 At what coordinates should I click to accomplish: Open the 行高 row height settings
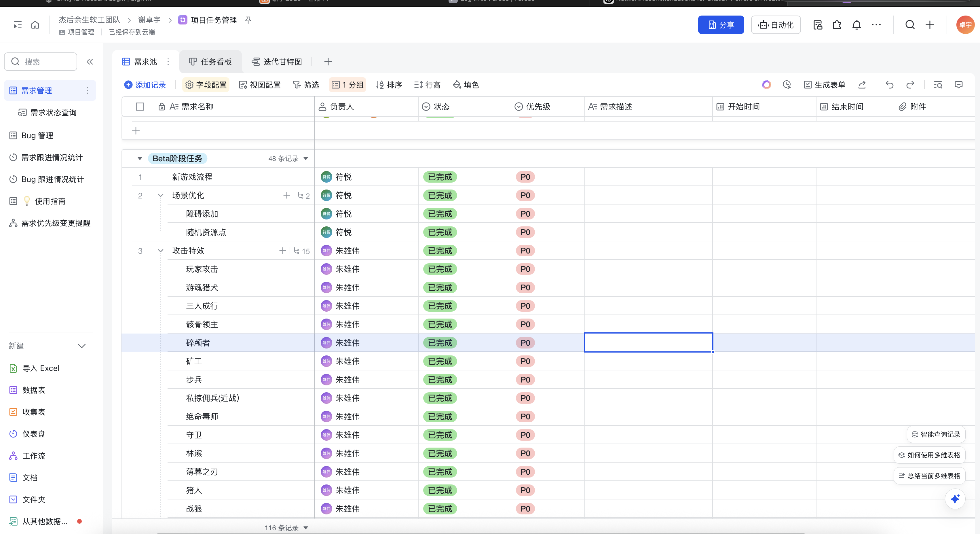coord(427,84)
